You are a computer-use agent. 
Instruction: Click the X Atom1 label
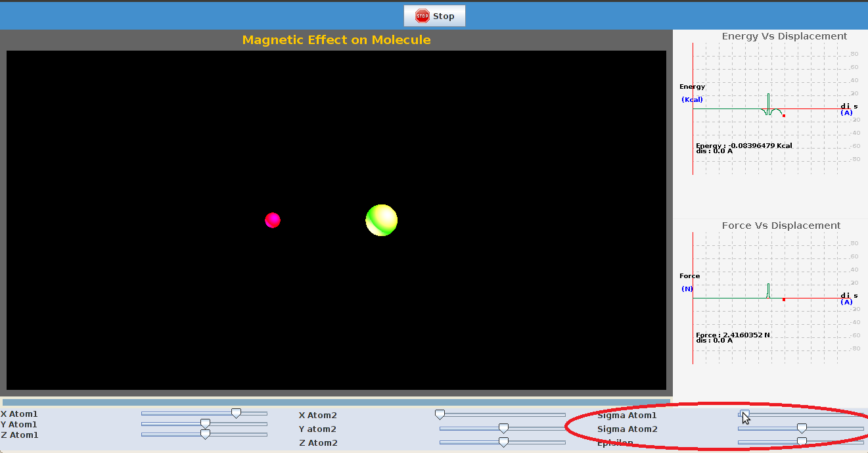click(x=19, y=414)
